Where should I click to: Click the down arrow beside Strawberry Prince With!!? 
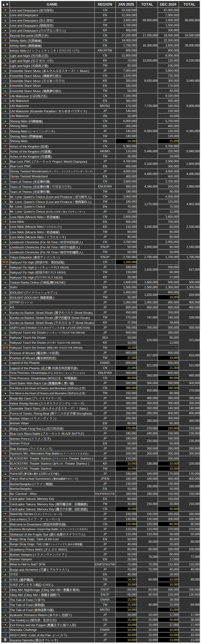pyautogui.click(x=5, y=549)
